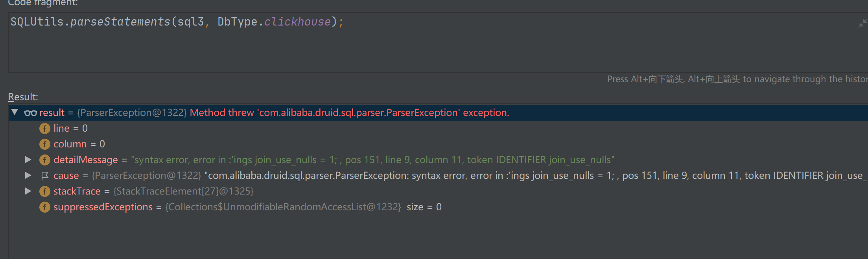Expand the stackTrace array node

28,191
